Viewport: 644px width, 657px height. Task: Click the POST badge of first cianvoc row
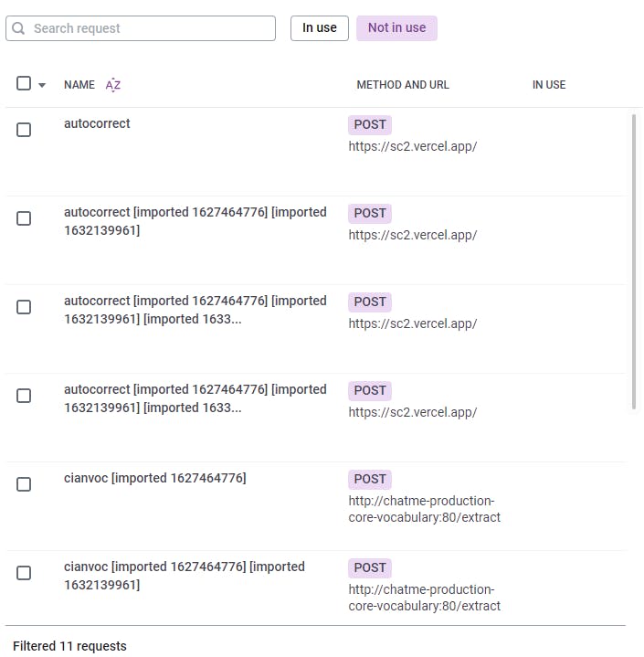pos(370,479)
